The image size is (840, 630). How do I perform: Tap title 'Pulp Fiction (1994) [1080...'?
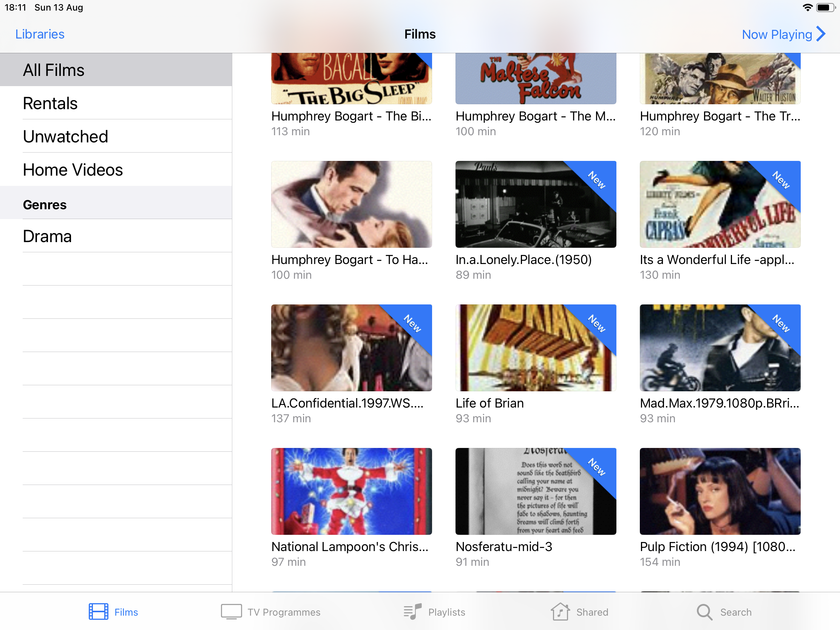(718, 547)
